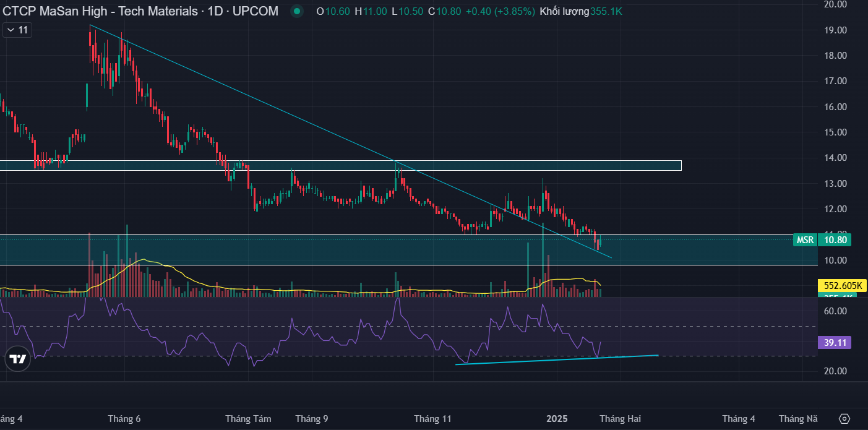Click the Khối lượng volume legend text
The height and width of the screenshot is (430, 868).
pos(564,11)
